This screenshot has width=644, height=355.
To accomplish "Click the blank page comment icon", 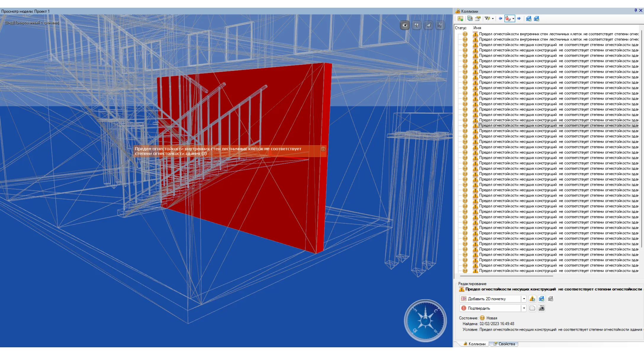I will click(x=532, y=308).
